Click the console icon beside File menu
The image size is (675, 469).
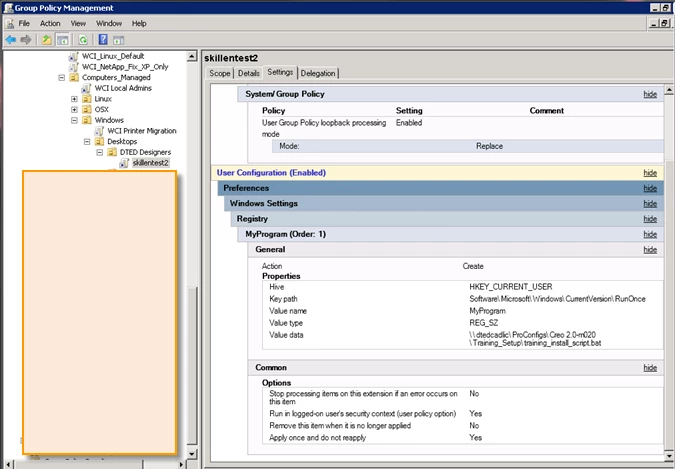[x=9, y=24]
